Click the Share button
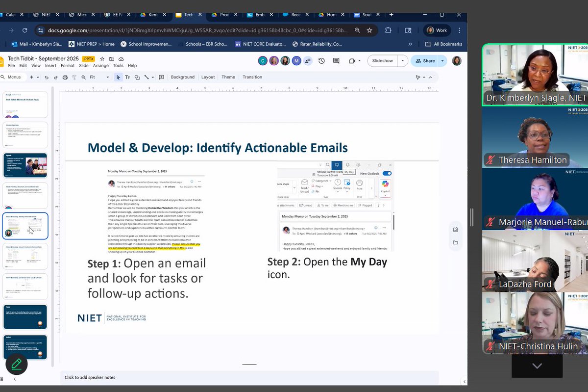Screen dimensions: 588x392 click(x=425, y=61)
